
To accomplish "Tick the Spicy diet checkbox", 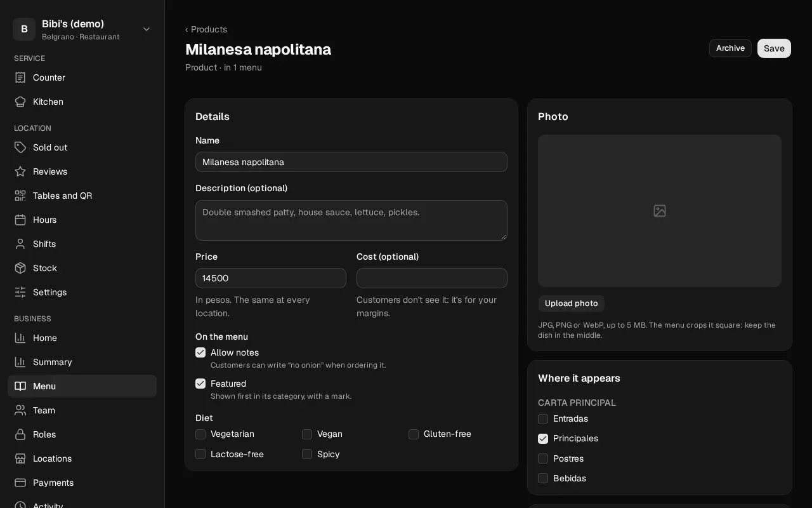I will tap(307, 454).
